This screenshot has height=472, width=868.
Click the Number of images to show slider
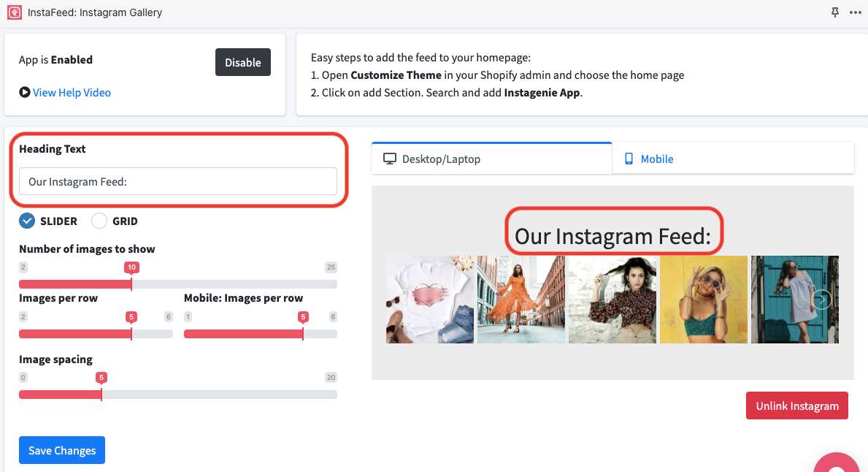tap(177, 283)
